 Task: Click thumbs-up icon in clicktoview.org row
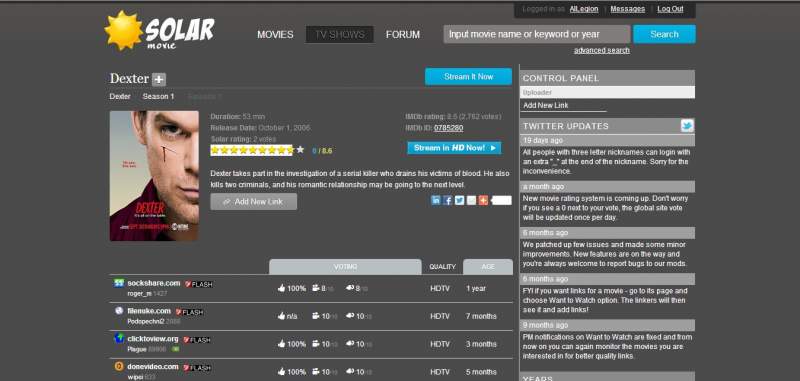[x=281, y=344]
